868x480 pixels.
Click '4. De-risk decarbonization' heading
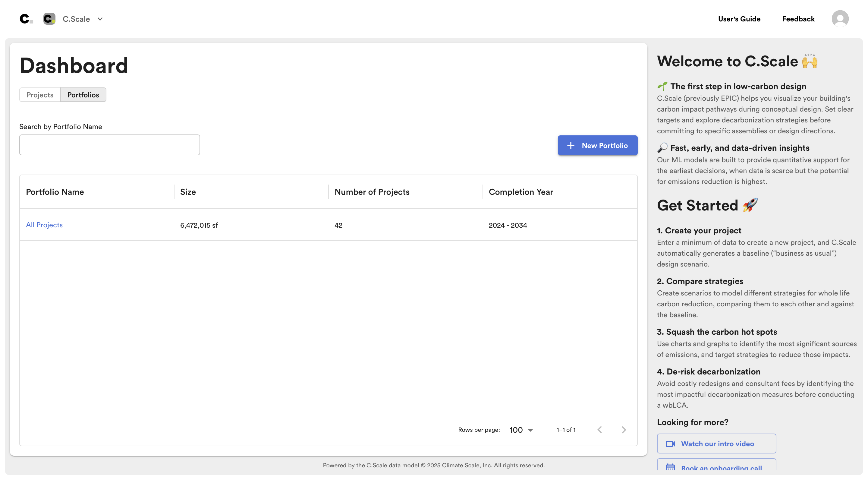709,371
